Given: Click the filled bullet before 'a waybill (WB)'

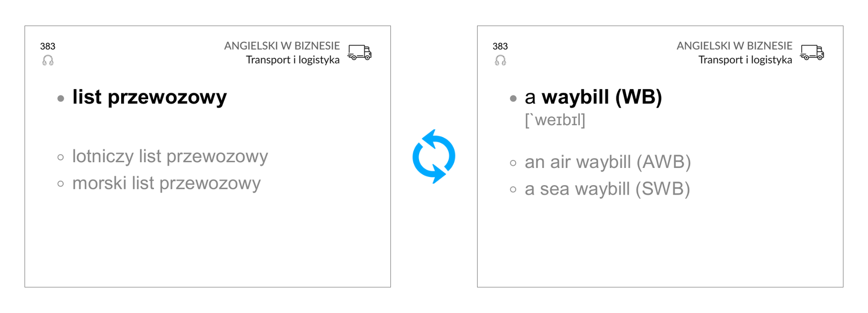Looking at the screenshot, I should (514, 98).
